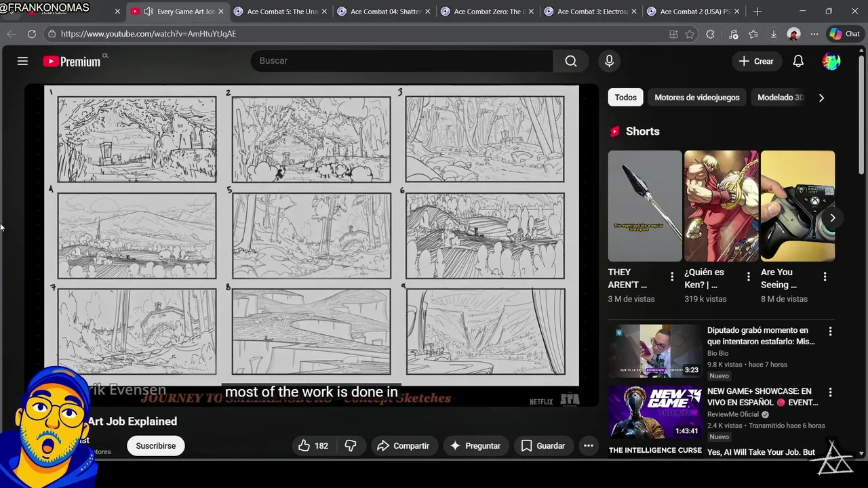868x488 pixels.
Task: Open options for NEW GAME+ SHOWCASE video
Action: (830, 392)
